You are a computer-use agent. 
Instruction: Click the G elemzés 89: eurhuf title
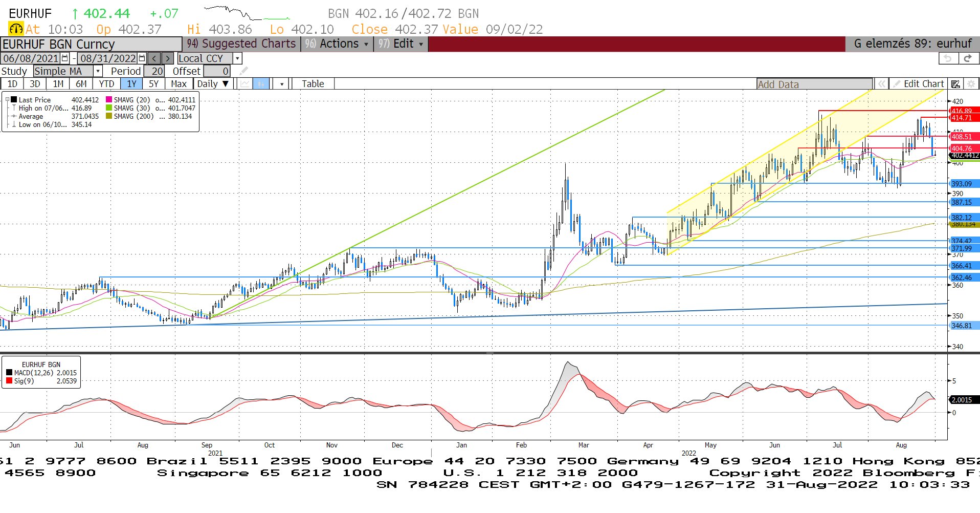(912, 44)
